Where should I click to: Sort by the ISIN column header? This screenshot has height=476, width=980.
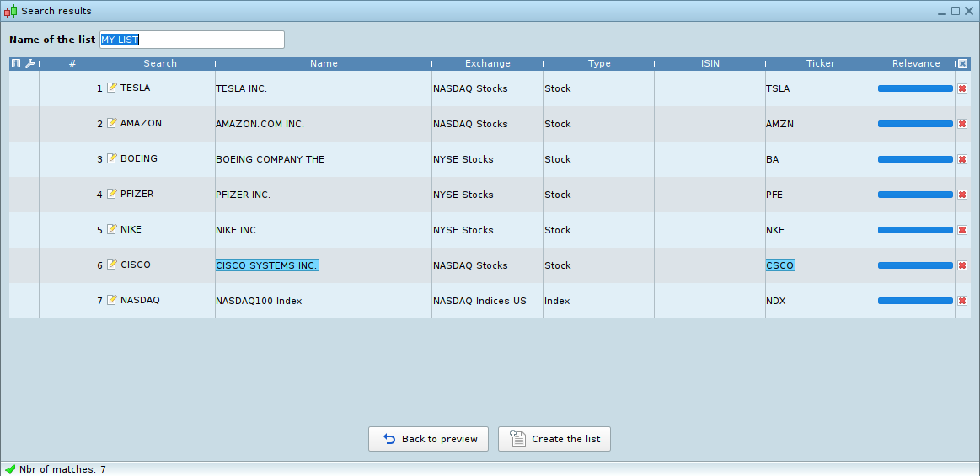(x=710, y=63)
